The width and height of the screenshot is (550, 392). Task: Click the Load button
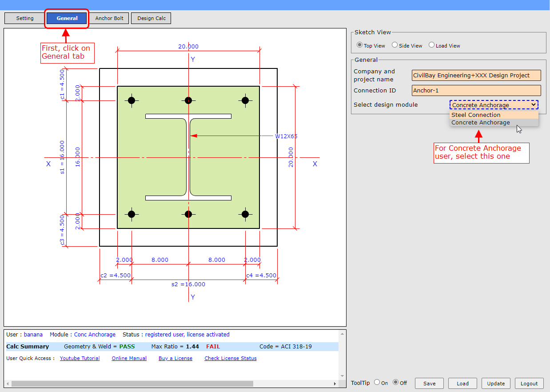pyautogui.click(x=462, y=384)
